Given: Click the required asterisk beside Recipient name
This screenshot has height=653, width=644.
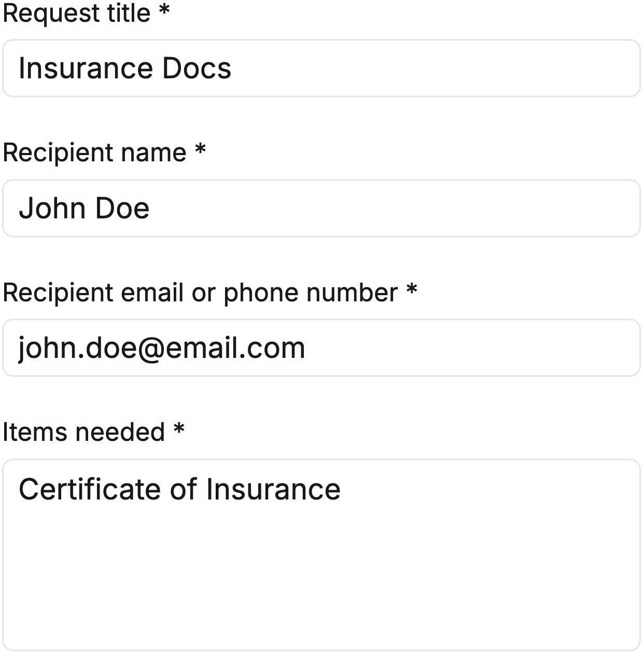Looking at the screenshot, I should coord(200,150).
